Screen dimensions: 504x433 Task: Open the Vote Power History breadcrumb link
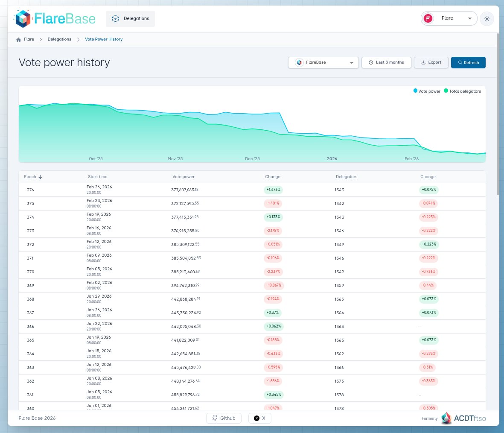(x=103, y=39)
